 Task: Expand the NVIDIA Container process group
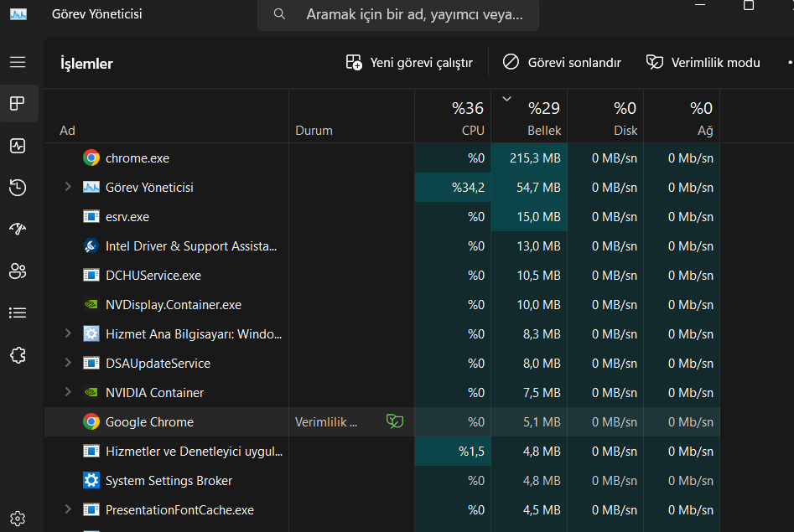[68, 392]
